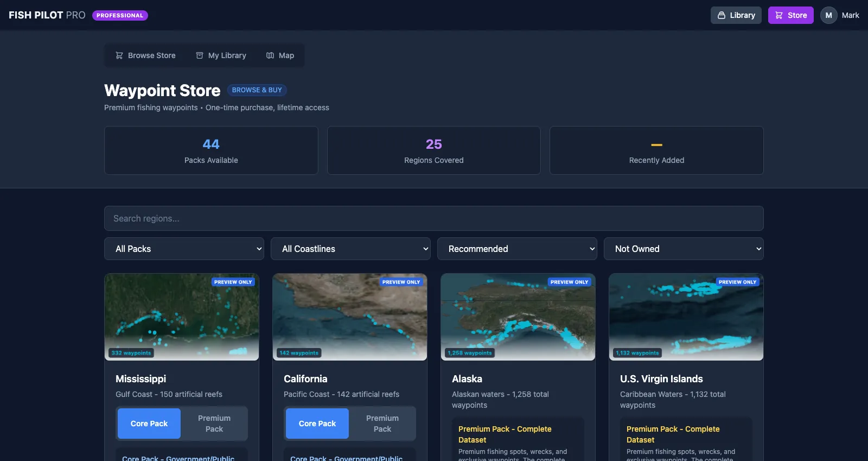
Task: Open the Recommended sort dropdown
Action: point(517,249)
